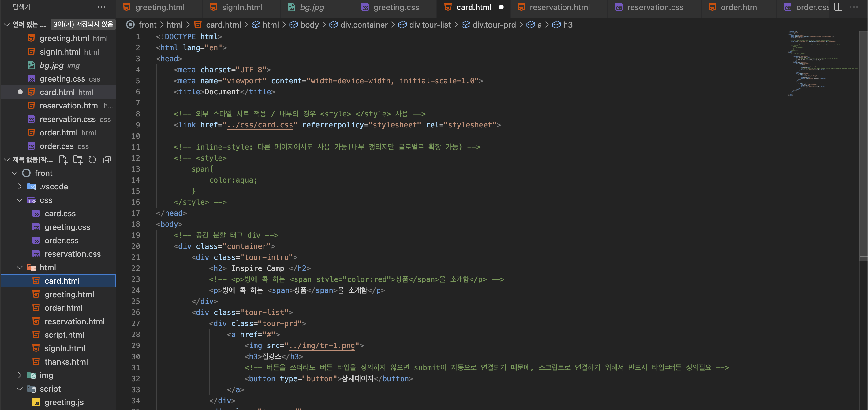Screen dimensions: 868x410
Task: Select signIn.html in html folder
Action: pyautogui.click(x=58, y=348)
